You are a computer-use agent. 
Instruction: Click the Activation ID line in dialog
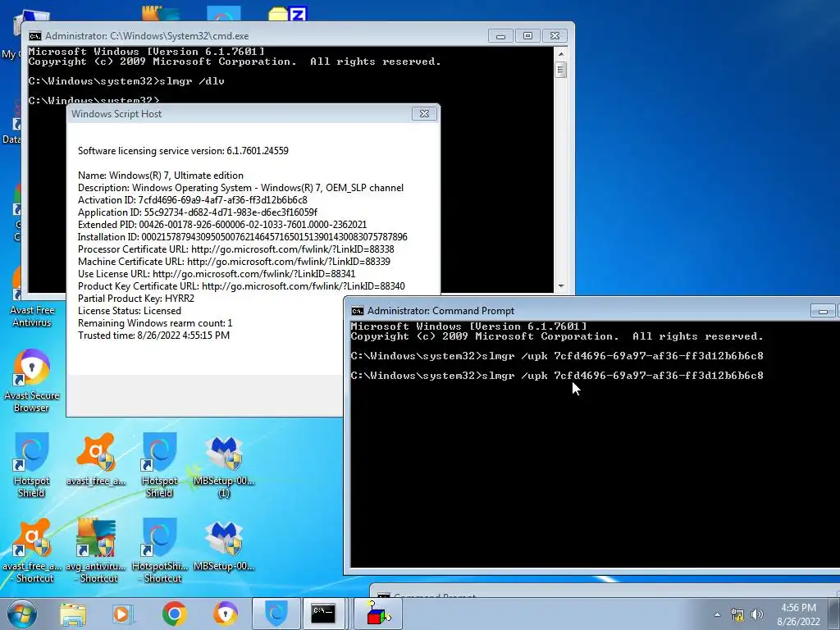pyautogui.click(x=192, y=200)
